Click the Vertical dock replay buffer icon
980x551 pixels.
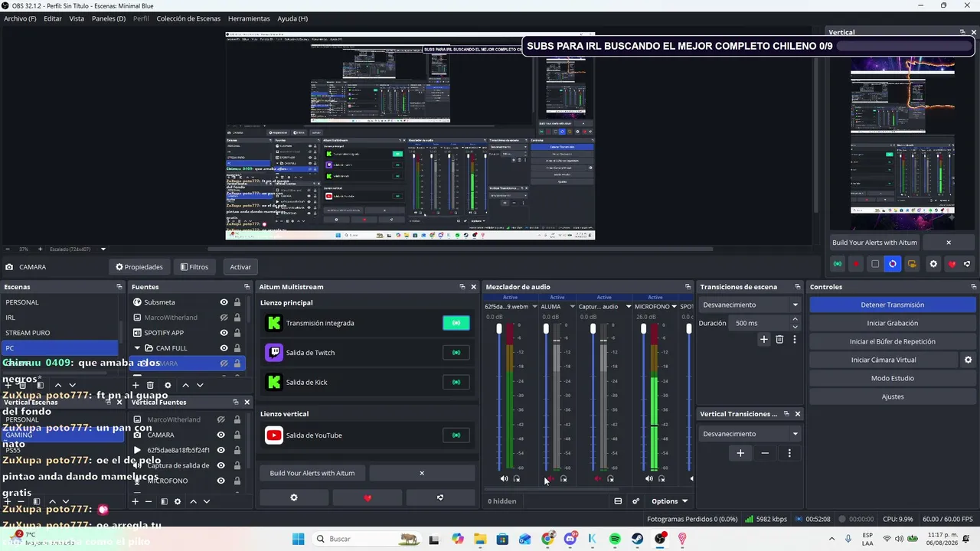[x=893, y=264]
